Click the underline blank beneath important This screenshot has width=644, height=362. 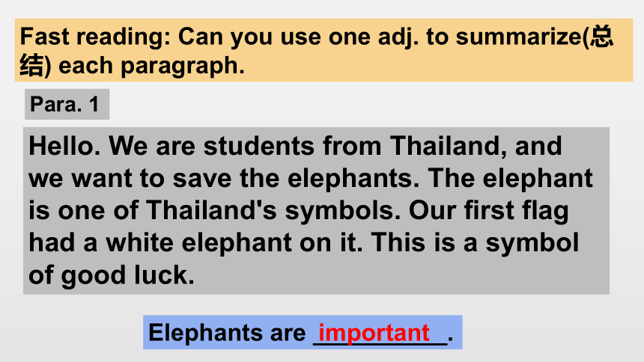(380, 344)
